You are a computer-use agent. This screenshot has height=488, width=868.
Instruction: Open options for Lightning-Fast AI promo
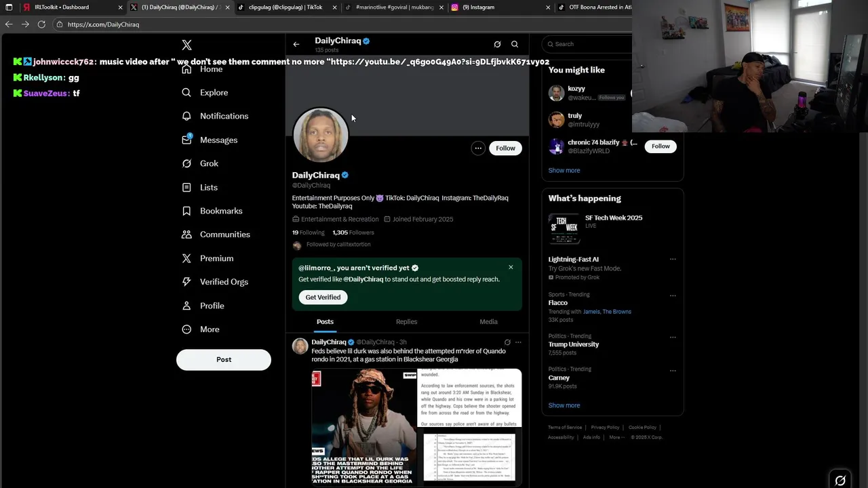pyautogui.click(x=673, y=260)
